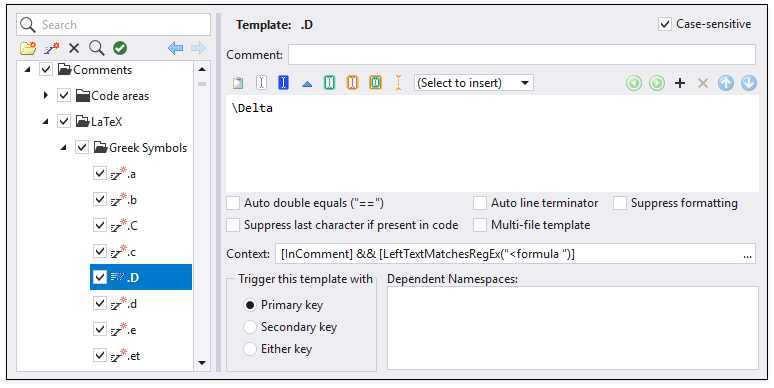Screen dimensions: 774x388
Task: Click the orange dashed selection marker icon
Action: coord(398,82)
